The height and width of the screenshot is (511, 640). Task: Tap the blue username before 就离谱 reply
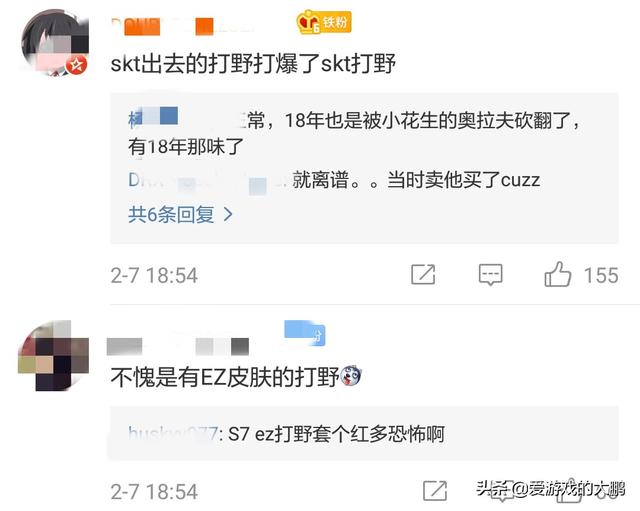[x=208, y=180]
